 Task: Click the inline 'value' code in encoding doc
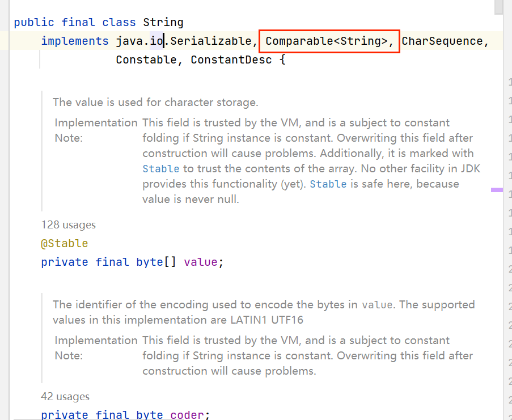tap(377, 305)
